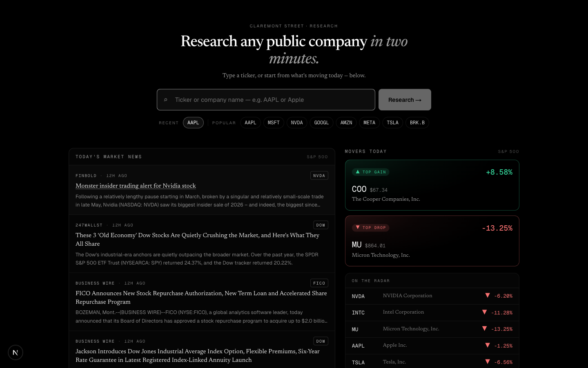Click S&P 500 label beside Movers Today
The width and height of the screenshot is (588, 368).
[508, 151]
